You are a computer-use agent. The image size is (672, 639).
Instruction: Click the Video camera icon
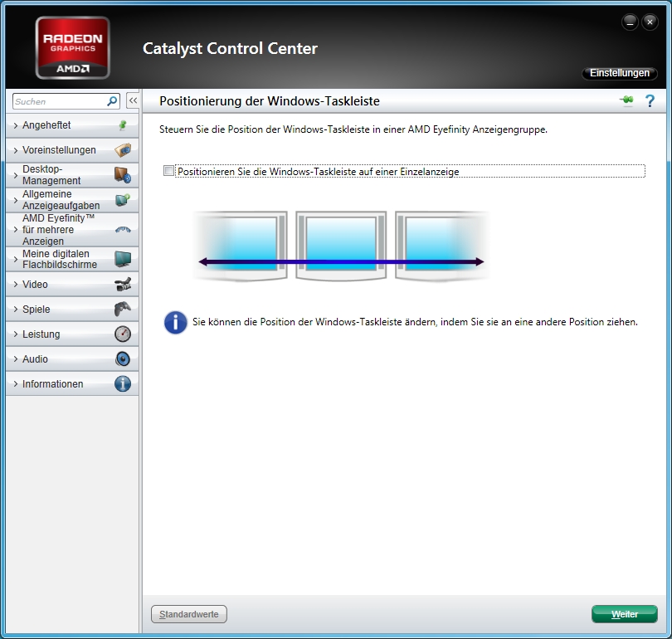pyautogui.click(x=123, y=284)
